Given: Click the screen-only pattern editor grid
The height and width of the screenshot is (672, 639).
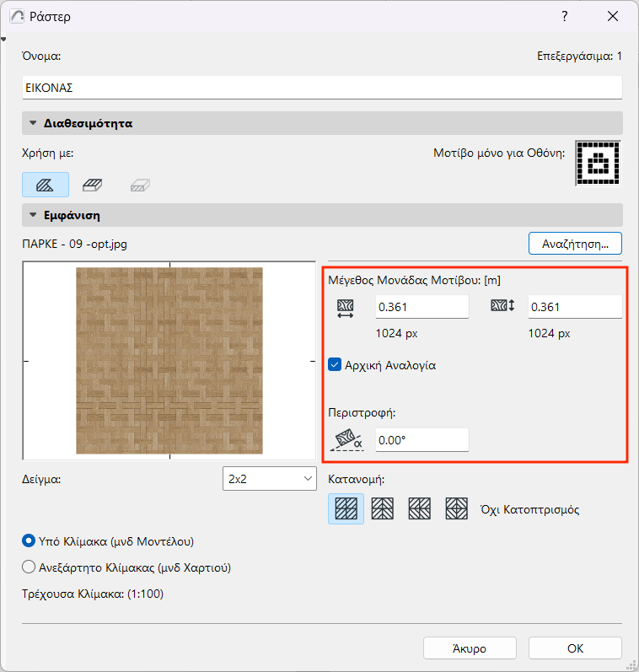Looking at the screenshot, I should point(598,164).
